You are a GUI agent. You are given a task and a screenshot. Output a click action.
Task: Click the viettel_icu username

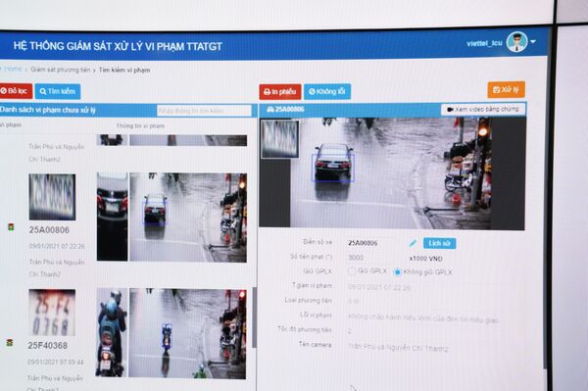pos(484,43)
